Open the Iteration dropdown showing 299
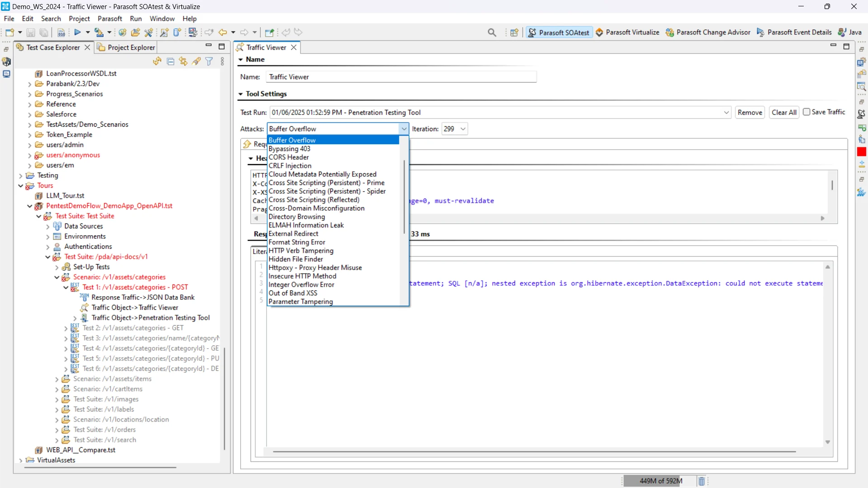Screen dimensions: 868x488 pyautogui.click(x=463, y=129)
